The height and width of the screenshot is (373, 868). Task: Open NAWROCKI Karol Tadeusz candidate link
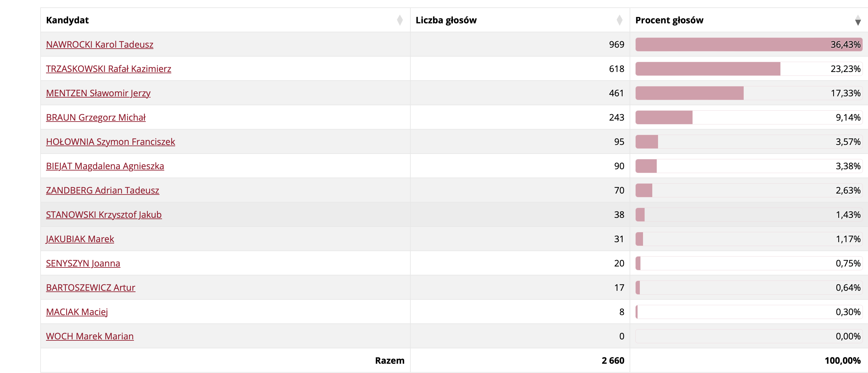[100, 44]
